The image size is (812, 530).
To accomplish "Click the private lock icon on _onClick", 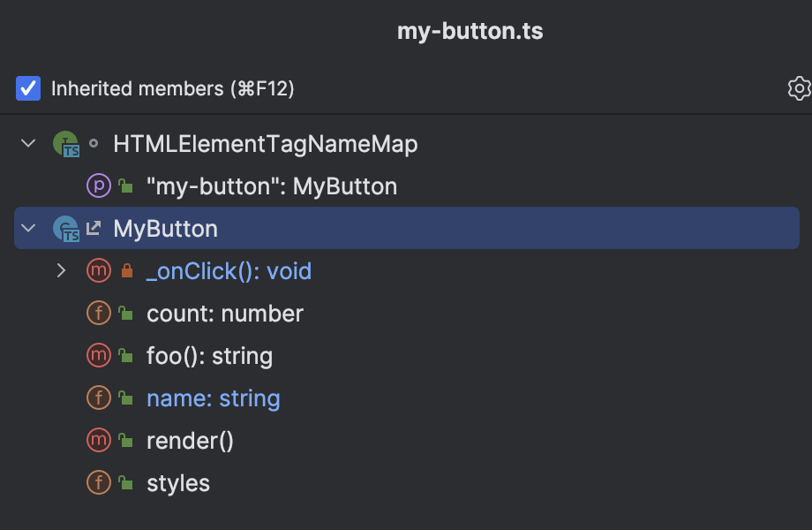I will (x=126, y=272).
